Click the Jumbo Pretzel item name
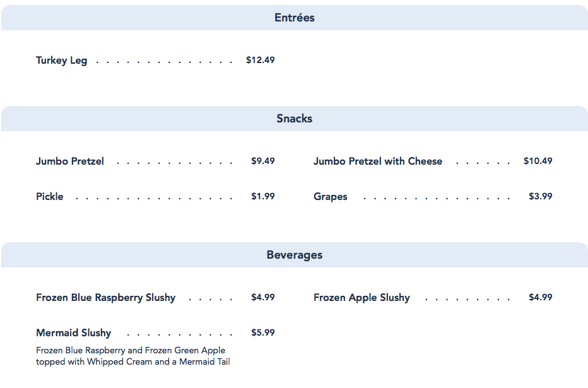Image resolution: width=588 pixels, height=388 pixels. (x=70, y=162)
